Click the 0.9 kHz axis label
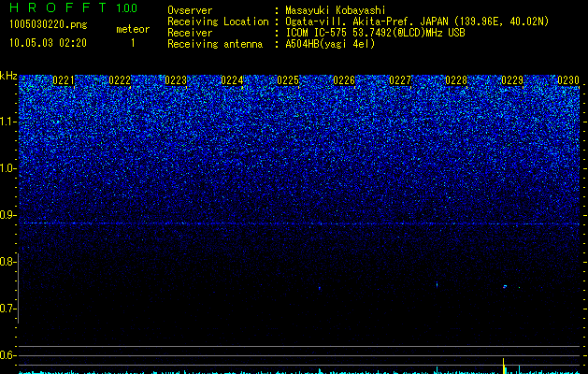Viewport: 588px width, 374px height. coord(7,215)
